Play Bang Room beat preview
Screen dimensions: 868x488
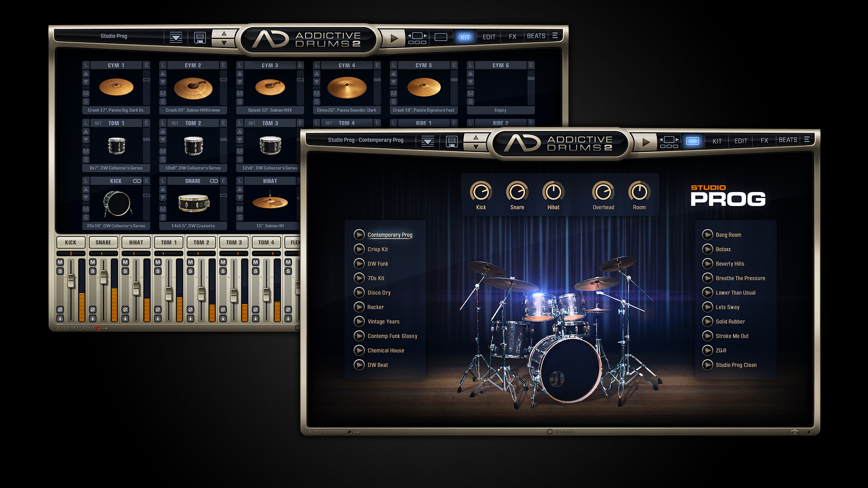[x=708, y=235]
